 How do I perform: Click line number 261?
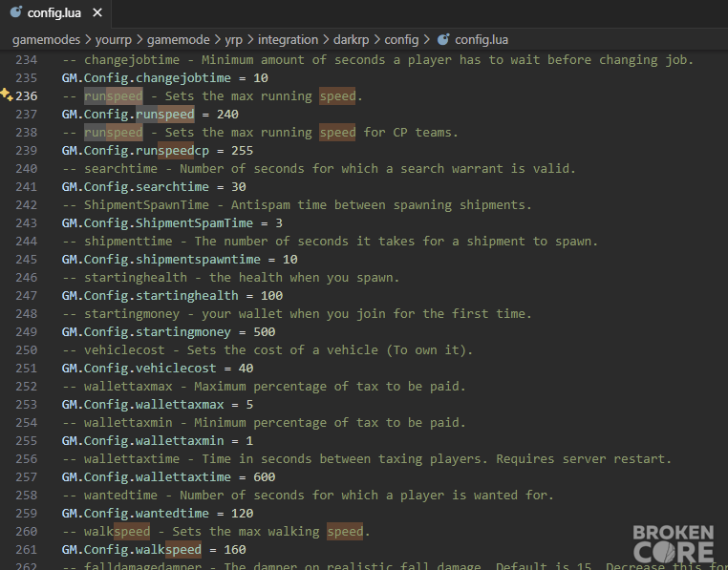(27, 550)
